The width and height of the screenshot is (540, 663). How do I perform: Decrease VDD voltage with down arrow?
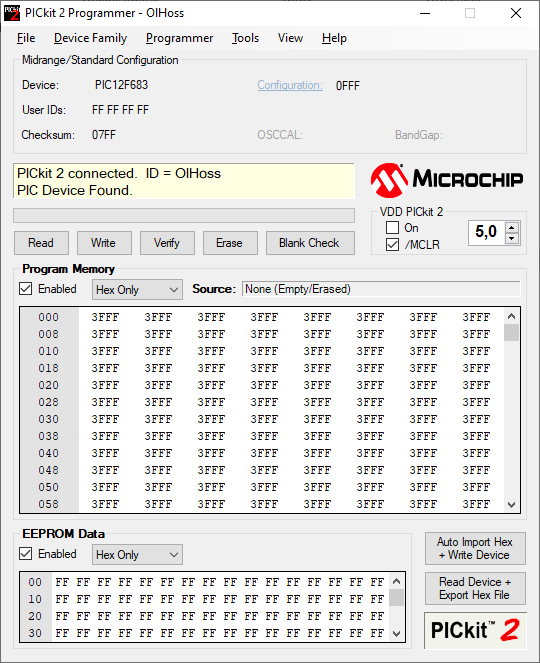512,238
